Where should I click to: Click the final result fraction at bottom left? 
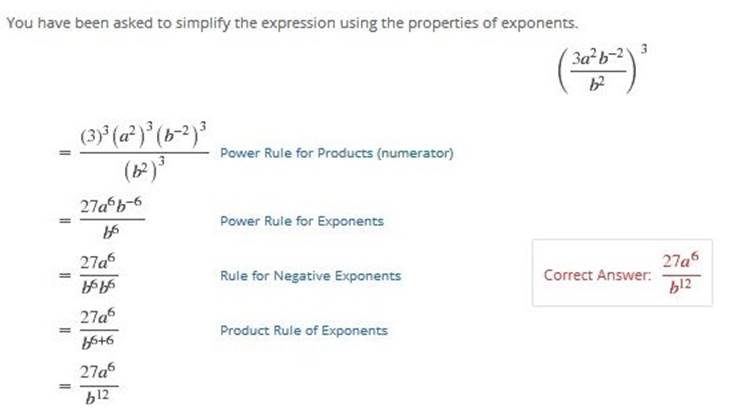pyautogui.click(x=98, y=385)
